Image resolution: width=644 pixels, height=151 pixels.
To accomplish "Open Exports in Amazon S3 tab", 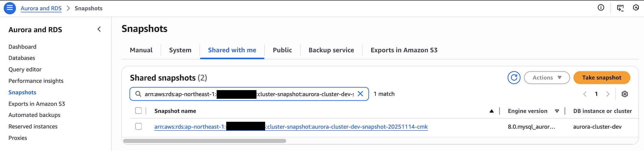I will [404, 50].
